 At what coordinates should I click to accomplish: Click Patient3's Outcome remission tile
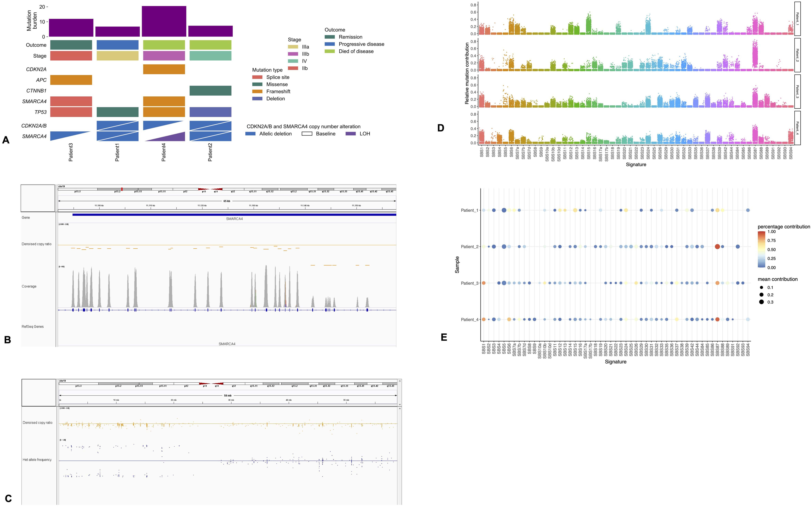point(71,45)
